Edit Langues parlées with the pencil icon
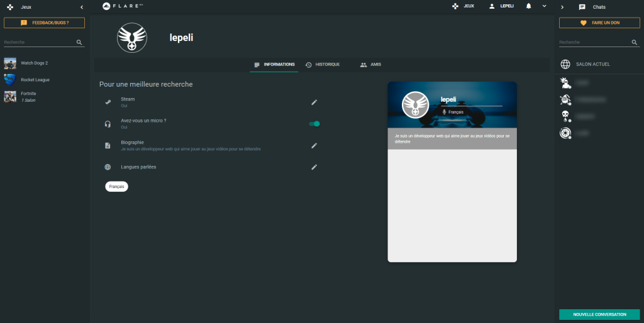This screenshot has height=323, width=644. [x=314, y=167]
